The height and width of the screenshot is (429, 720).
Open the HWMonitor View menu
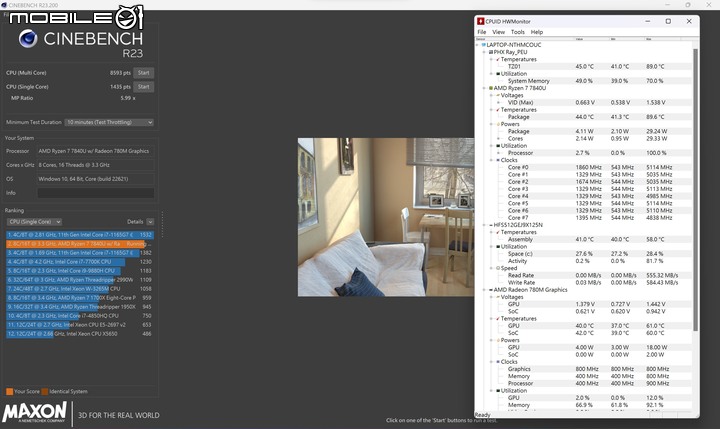point(498,32)
